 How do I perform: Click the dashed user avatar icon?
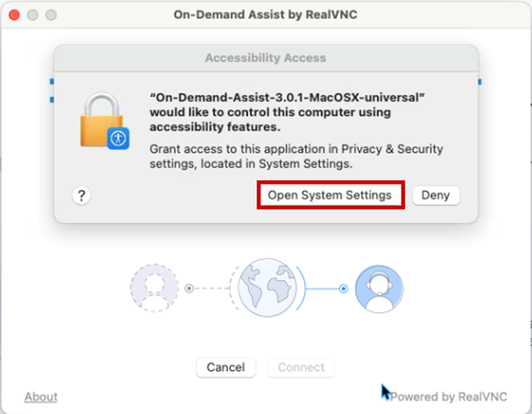(154, 289)
